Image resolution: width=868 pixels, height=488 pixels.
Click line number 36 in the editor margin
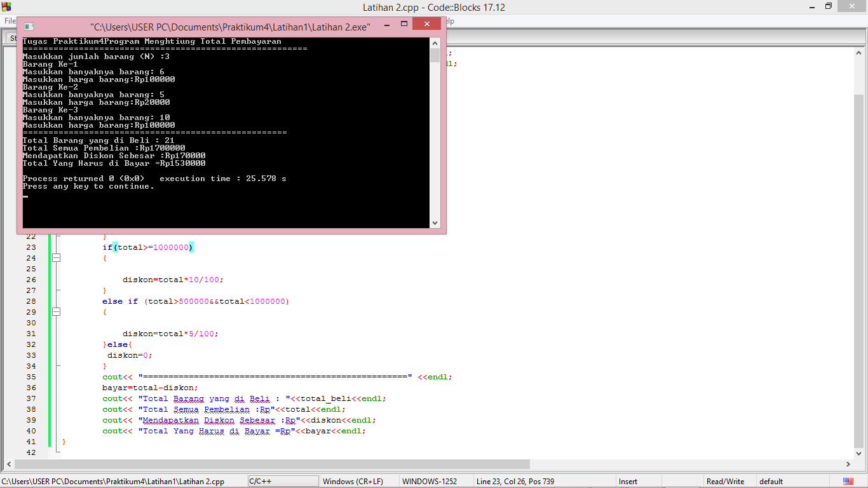[31, 388]
